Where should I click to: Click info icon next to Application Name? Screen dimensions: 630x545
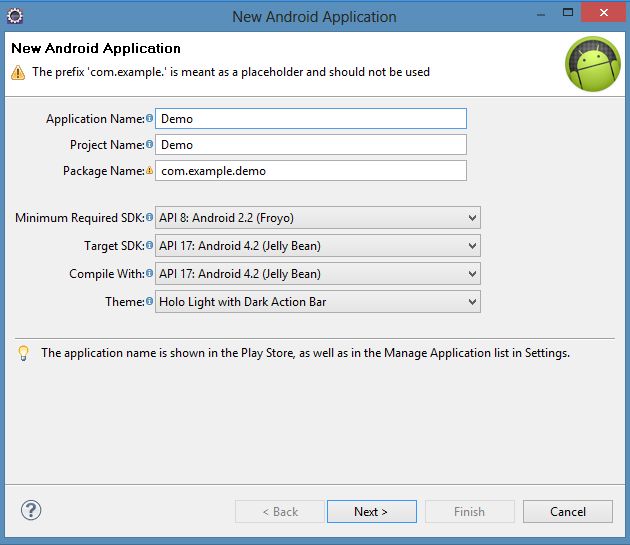point(150,118)
